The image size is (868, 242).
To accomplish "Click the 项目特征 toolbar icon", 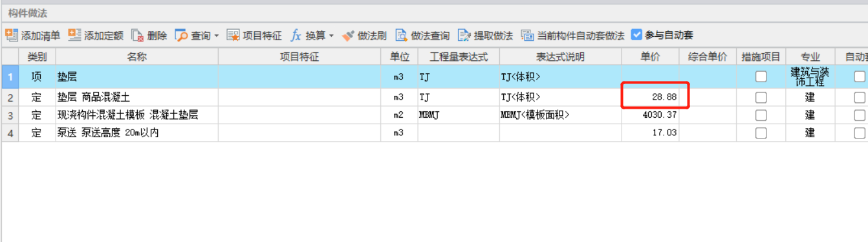I will tap(233, 36).
